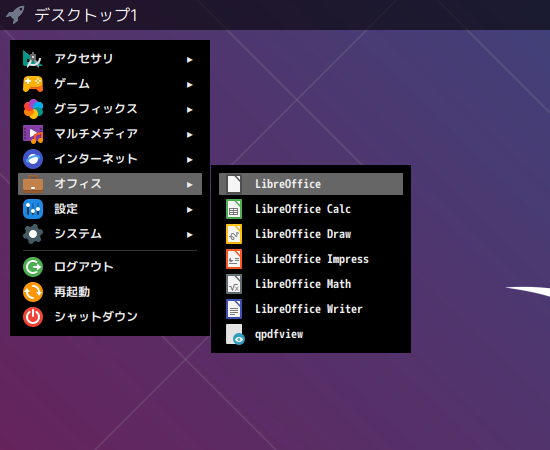The width and height of the screenshot is (550, 450).
Task: Expand the システム submenu arrow
Action: [189, 235]
